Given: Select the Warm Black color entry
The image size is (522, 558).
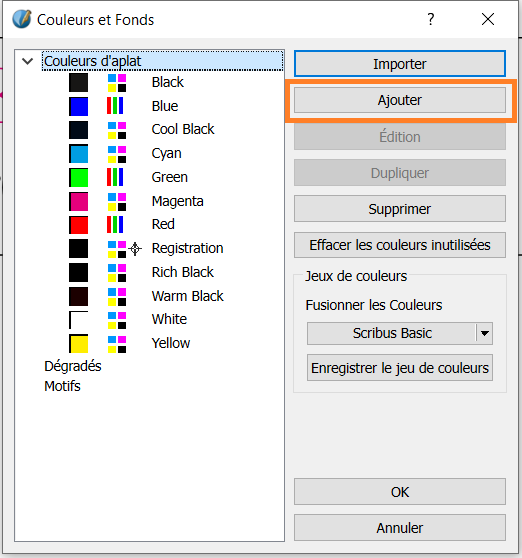Looking at the screenshot, I should pos(188,296).
